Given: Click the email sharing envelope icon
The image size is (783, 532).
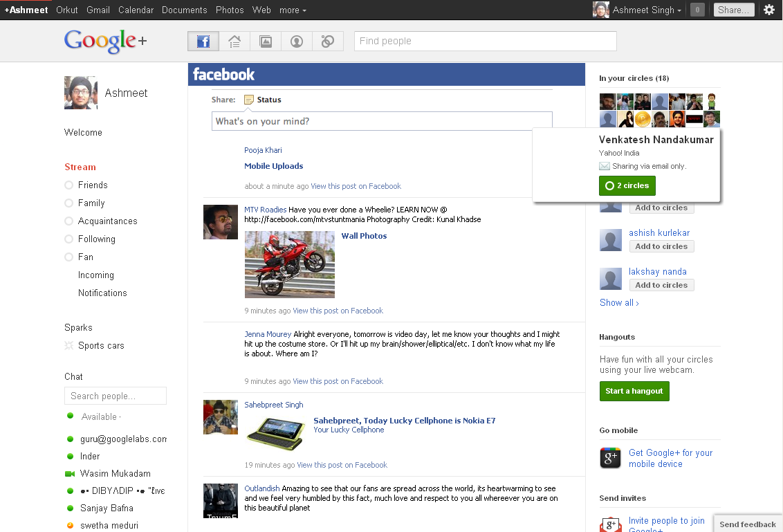Looking at the screenshot, I should (605, 166).
